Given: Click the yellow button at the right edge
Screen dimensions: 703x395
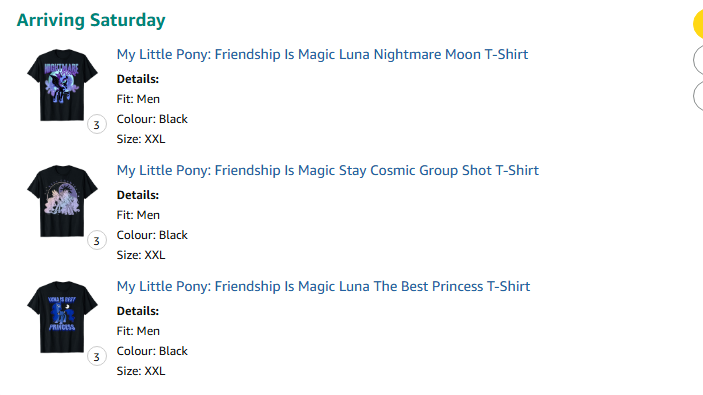Looking at the screenshot, I should [699, 24].
